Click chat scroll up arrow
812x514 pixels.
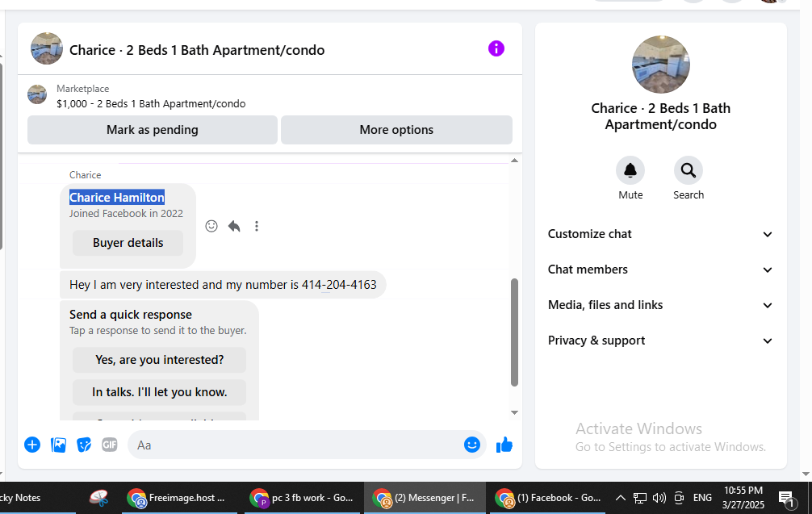(514, 161)
